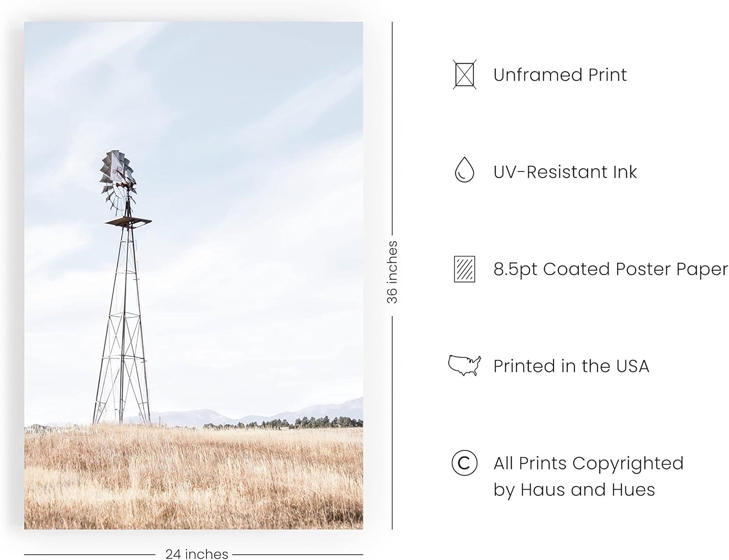Click the windmill tower platform
Screen dimensions: 729x560
128,222
